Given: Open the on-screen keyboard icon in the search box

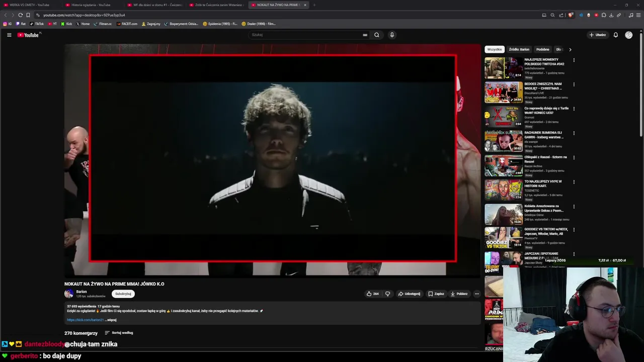Looking at the screenshot, I should pyautogui.click(x=365, y=35).
